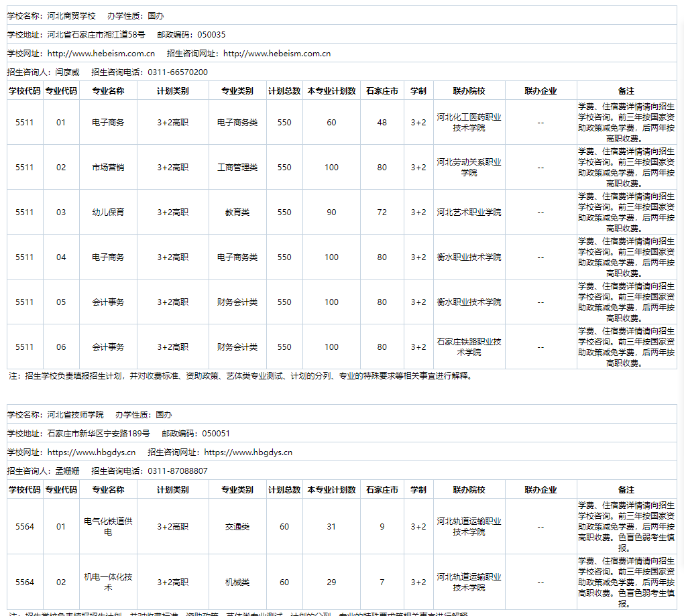Click the 市场营销 specialty cell
684x616 pixels.
pyautogui.click(x=109, y=168)
